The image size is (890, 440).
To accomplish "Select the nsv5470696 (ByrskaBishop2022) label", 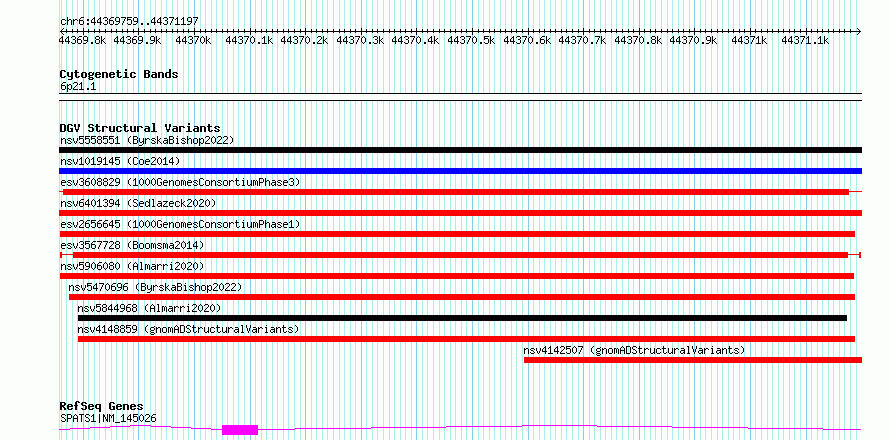I will click(x=155, y=287).
